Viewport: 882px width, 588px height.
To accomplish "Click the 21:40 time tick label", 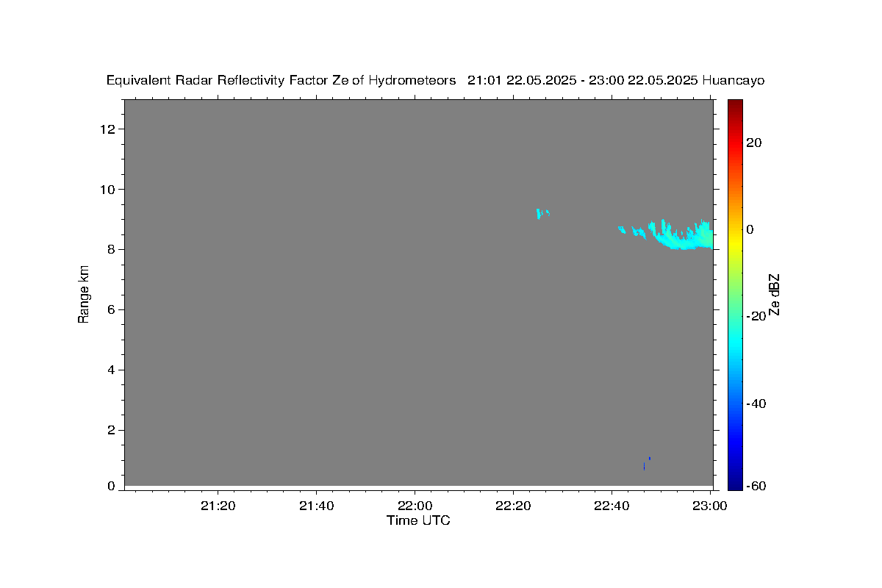I will click(317, 506).
